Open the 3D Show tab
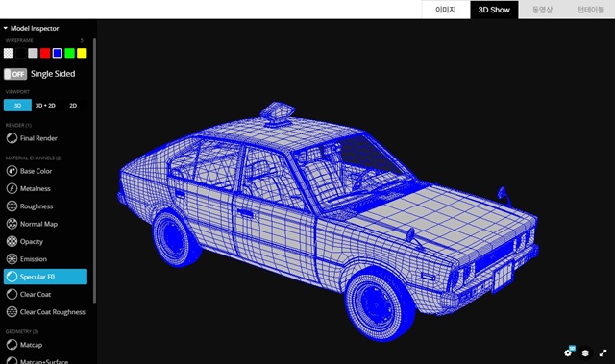The height and width of the screenshot is (364, 615). [494, 10]
